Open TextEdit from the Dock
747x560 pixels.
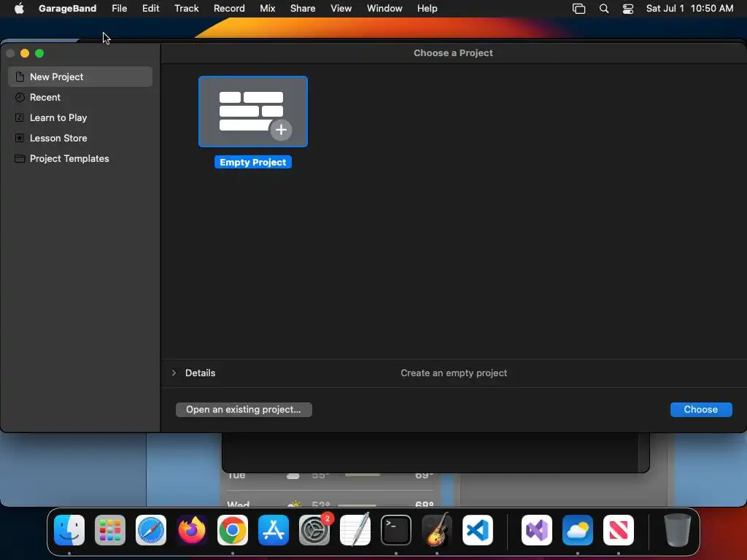coord(355,530)
